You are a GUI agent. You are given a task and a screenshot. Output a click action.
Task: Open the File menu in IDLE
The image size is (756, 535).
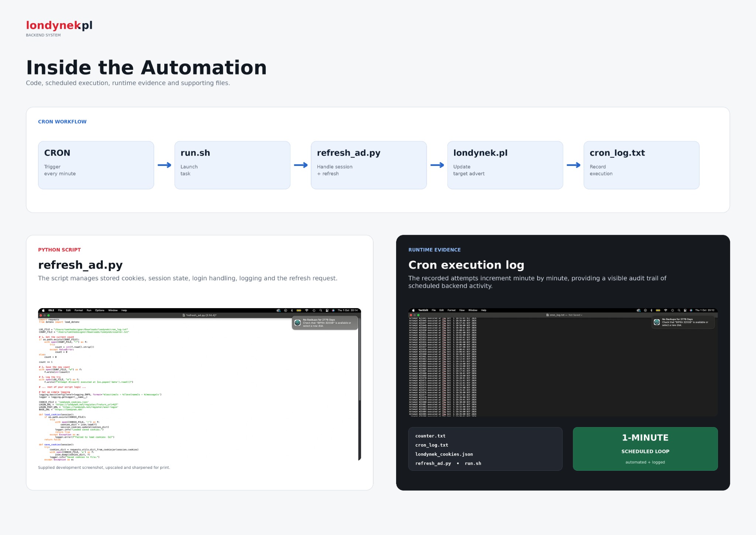point(60,310)
